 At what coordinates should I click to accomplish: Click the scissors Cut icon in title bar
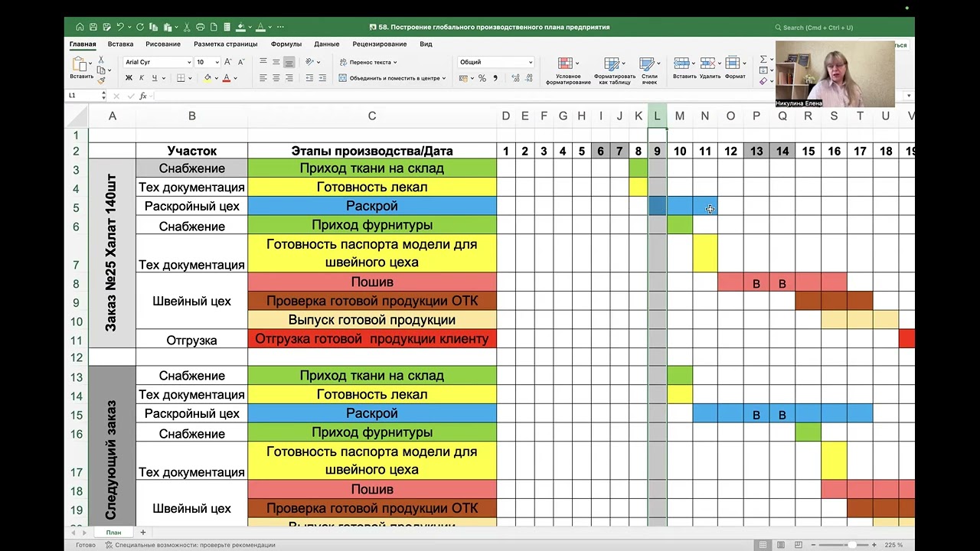186,27
